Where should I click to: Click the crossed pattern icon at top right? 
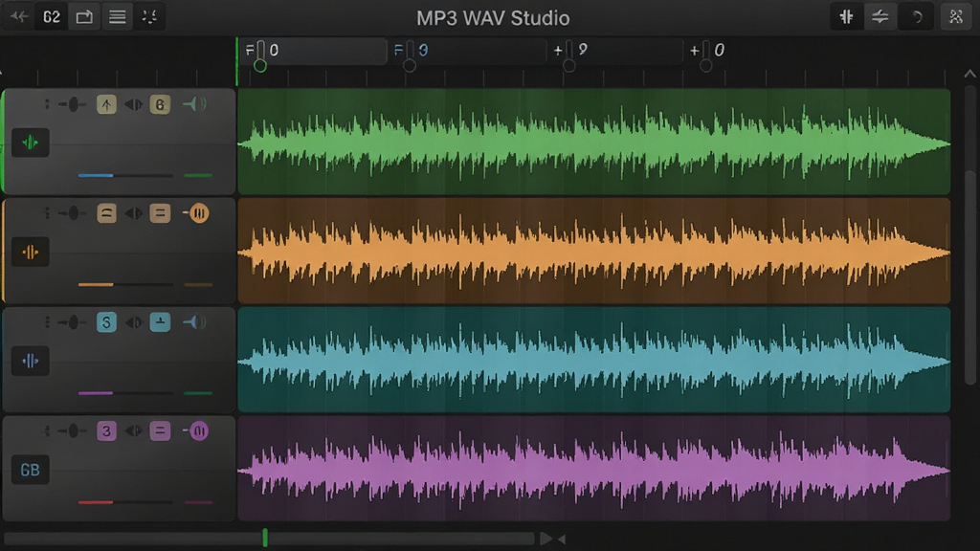956,17
